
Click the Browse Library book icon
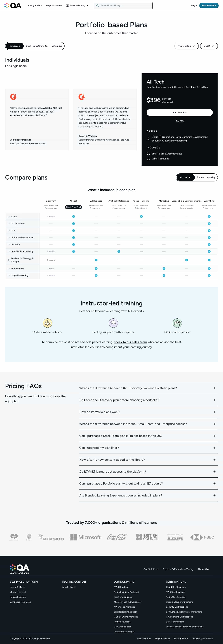67,5
